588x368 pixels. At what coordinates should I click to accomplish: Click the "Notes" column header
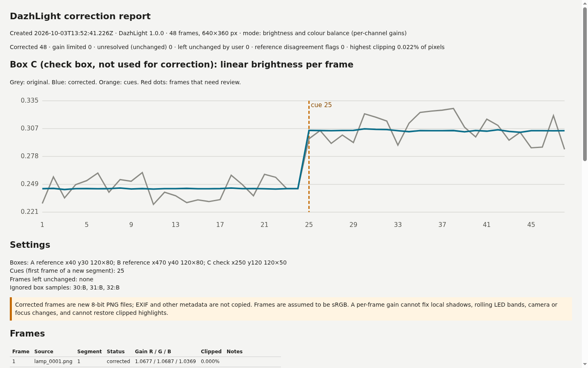pyautogui.click(x=234, y=352)
